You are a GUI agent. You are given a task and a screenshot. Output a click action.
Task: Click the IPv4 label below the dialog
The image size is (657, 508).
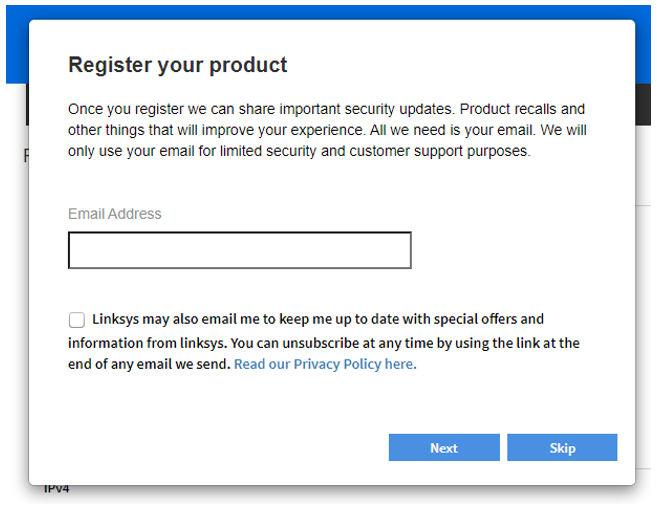click(x=56, y=489)
